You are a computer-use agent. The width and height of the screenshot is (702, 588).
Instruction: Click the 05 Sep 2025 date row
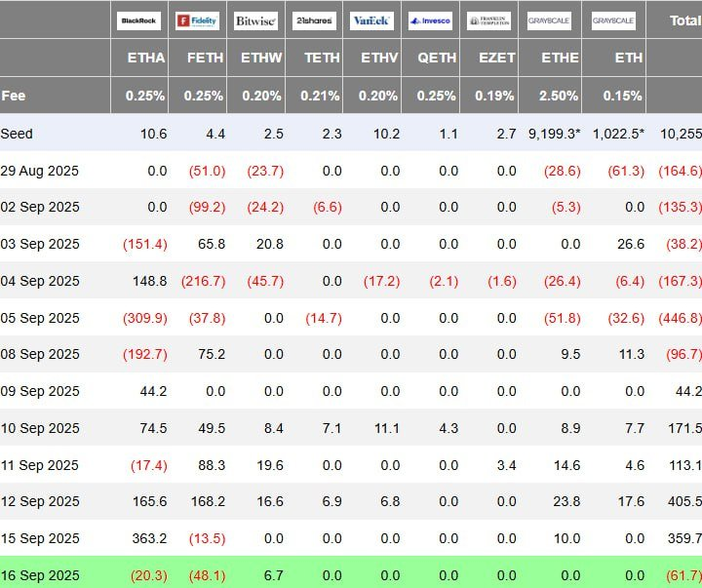pyautogui.click(x=40, y=318)
